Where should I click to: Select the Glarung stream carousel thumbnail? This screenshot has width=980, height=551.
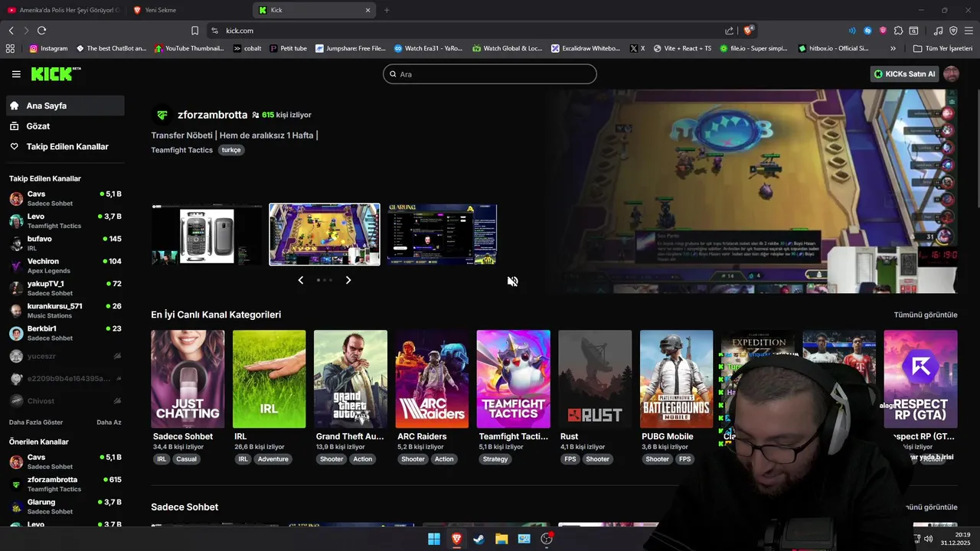(x=442, y=234)
